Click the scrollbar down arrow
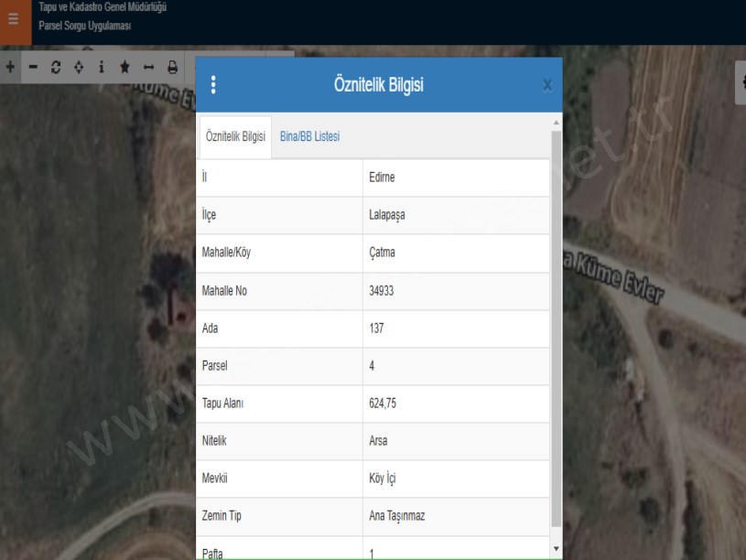 pos(556,548)
